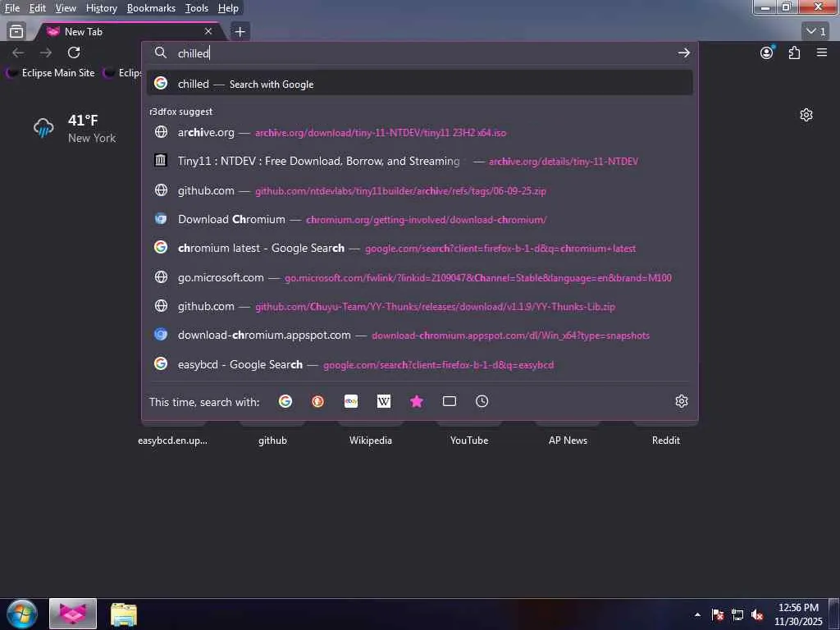Open the tab overview icon left of tabs
This screenshot has width=840, height=630.
(16, 32)
